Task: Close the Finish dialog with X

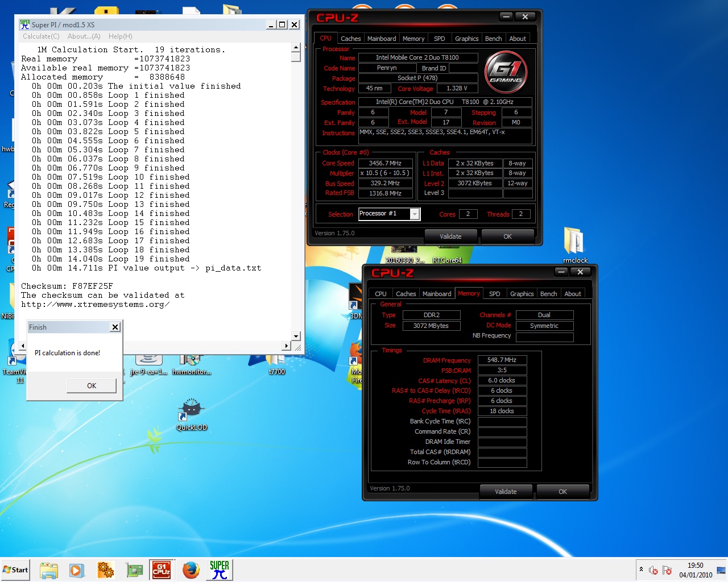Action: click(115, 327)
